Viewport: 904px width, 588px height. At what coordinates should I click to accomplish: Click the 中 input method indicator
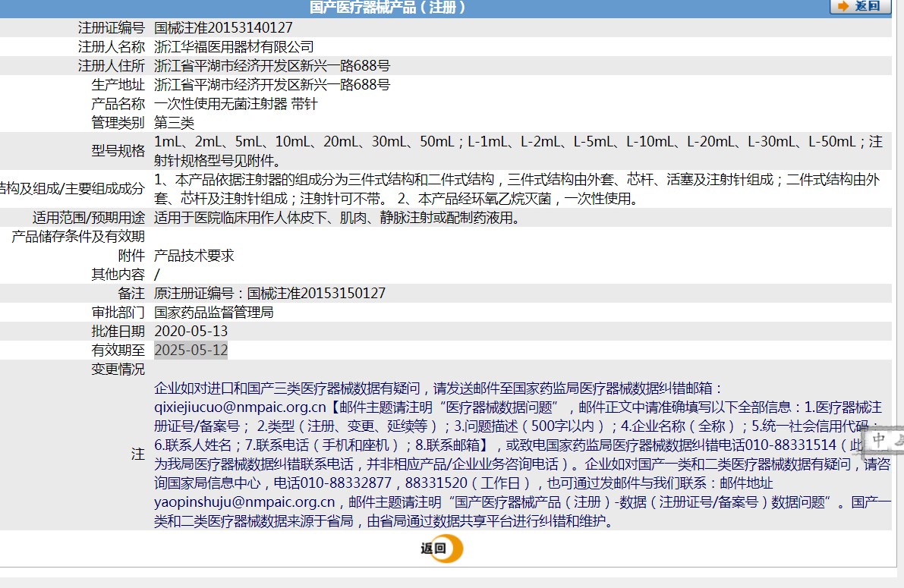click(879, 440)
